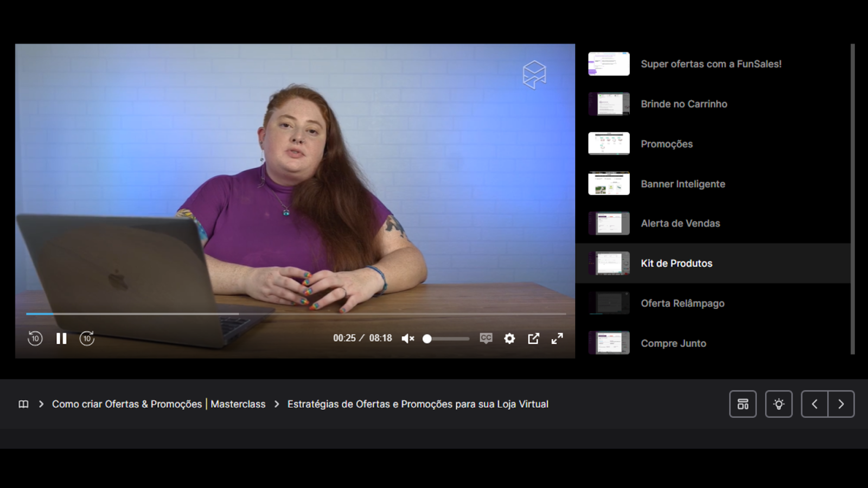
Task: Open the book library breadcrumb icon
Action: (23, 404)
